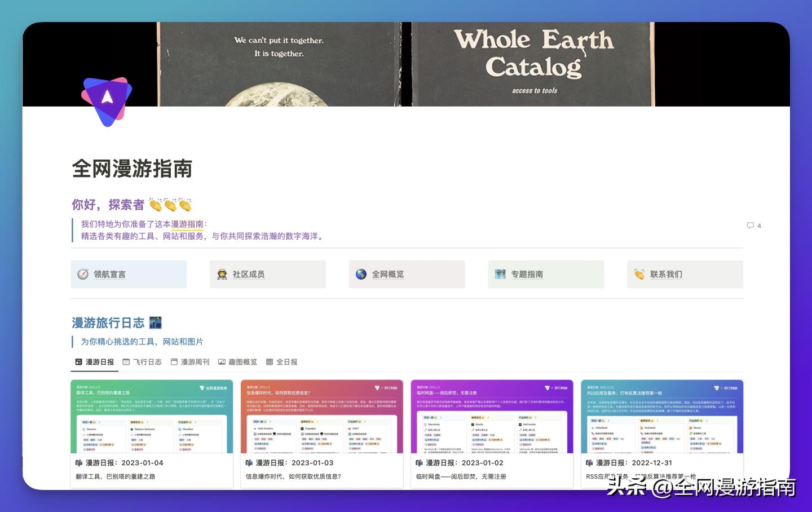Open the 联系我们 card

(x=685, y=274)
